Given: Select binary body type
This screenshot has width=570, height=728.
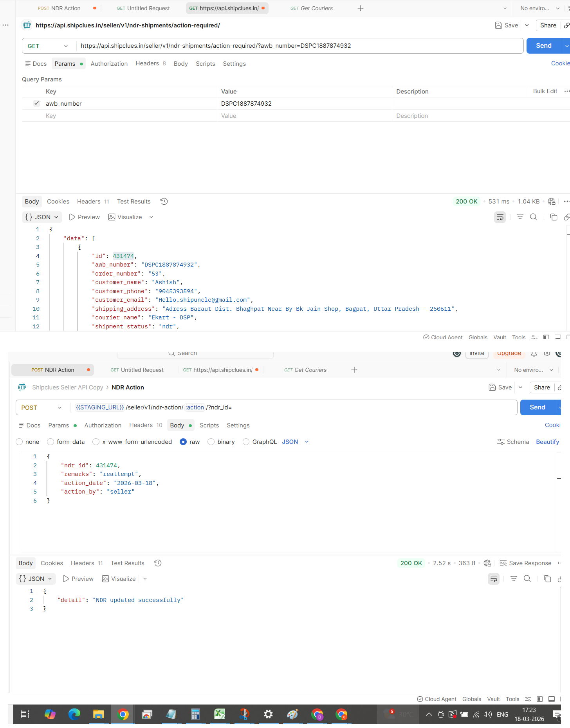Looking at the screenshot, I should (211, 441).
